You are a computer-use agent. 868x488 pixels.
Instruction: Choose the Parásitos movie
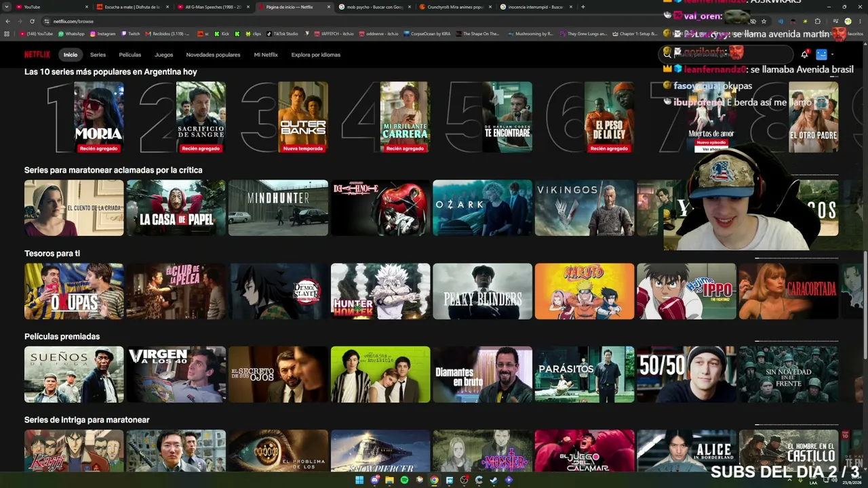pyautogui.click(x=585, y=375)
